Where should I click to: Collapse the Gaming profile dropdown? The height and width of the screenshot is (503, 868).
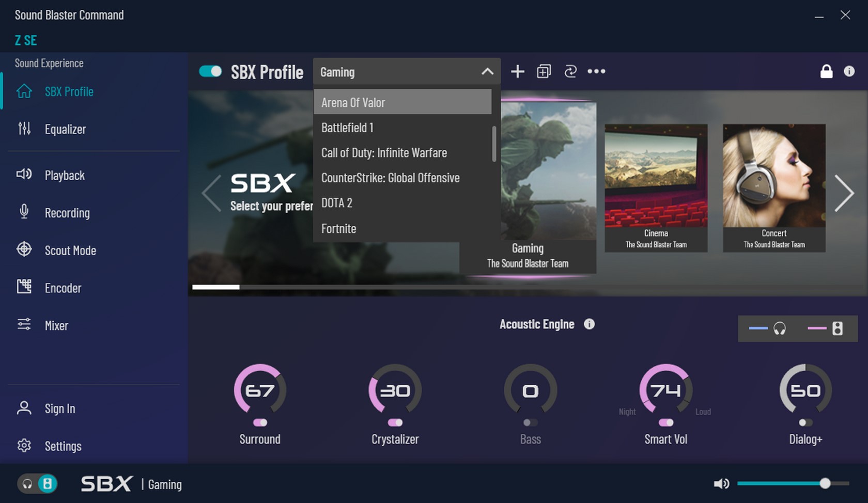pos(487,72)
